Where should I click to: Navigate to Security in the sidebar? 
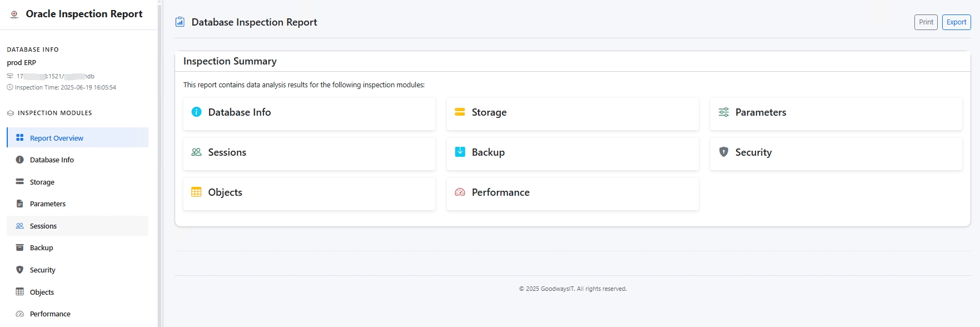78,270
